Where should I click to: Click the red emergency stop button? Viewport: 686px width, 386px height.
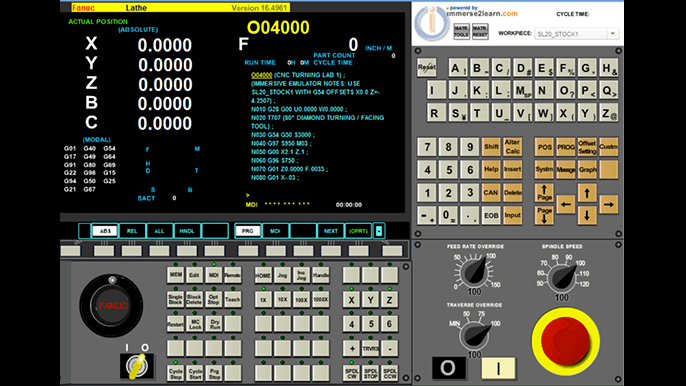(x=565, y=340)
